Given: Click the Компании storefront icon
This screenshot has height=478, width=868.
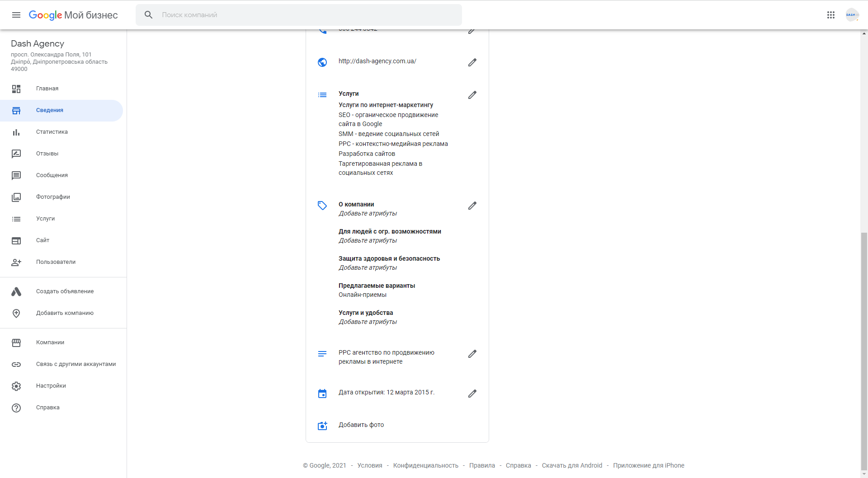Looking at the screenshot, I should (16, 342).
